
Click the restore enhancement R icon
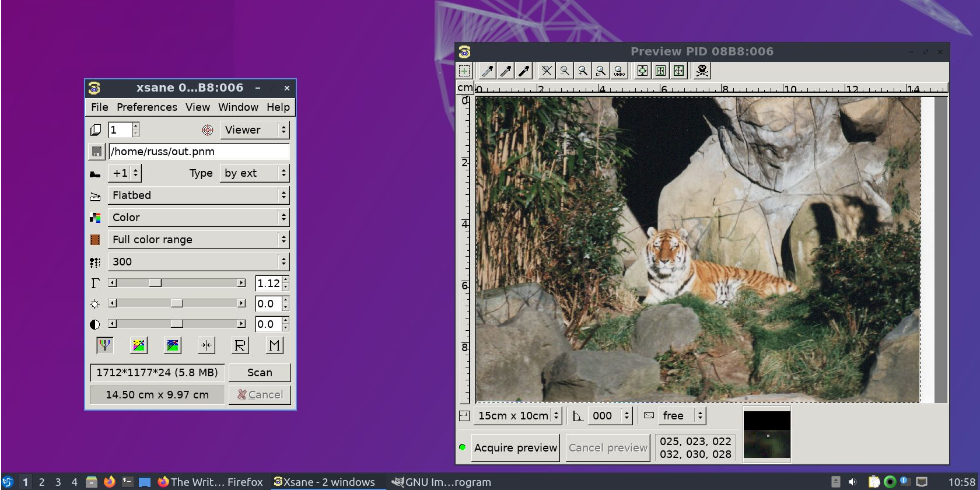[x=240, y=345]
